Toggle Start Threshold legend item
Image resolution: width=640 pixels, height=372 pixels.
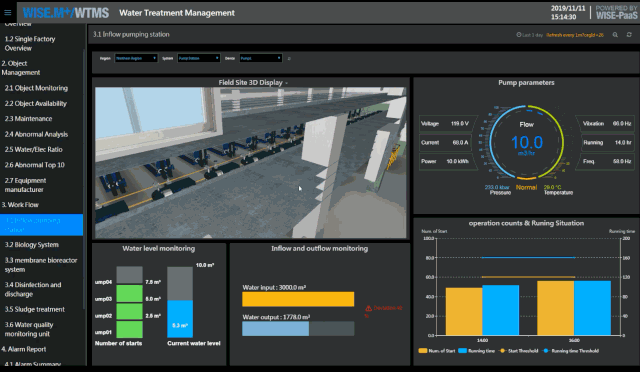[x=518, y=351]
